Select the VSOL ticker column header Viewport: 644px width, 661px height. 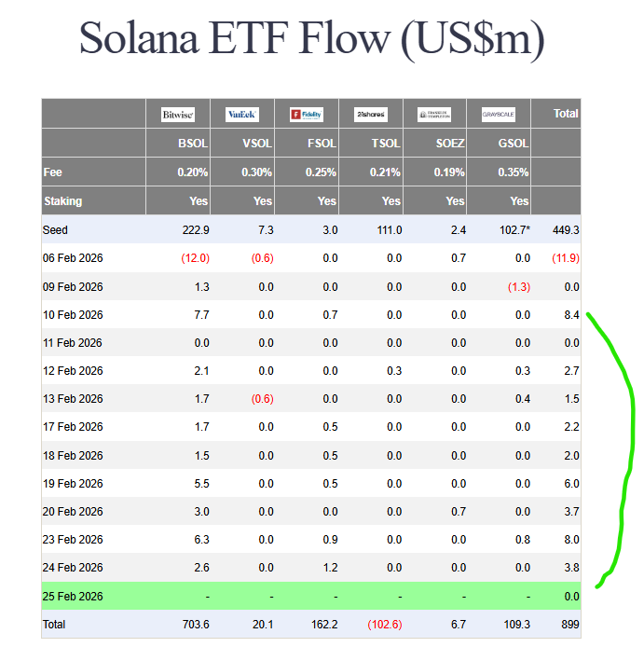point(257,144)
